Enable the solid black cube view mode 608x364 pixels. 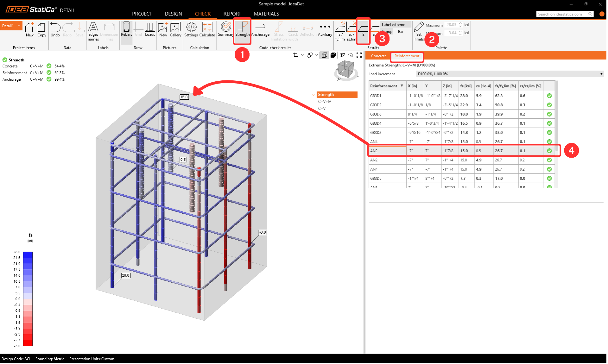coord(333,55)
